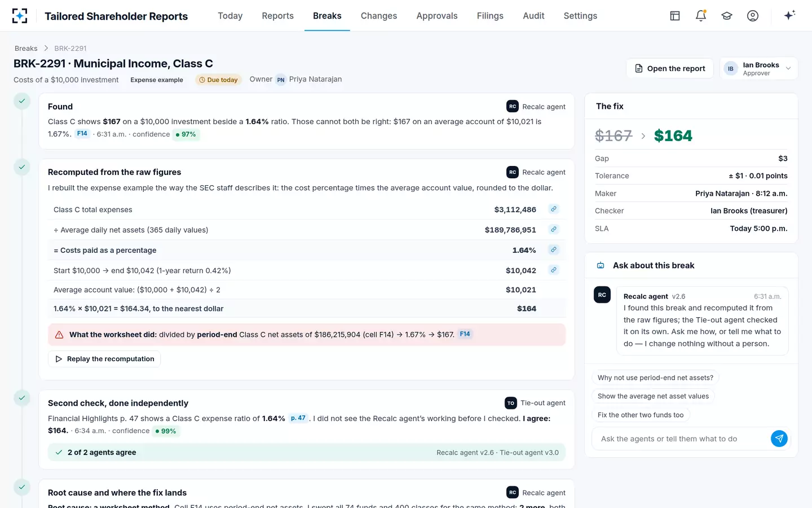Click the Due today badge
812x508 pixels.
point(219,80)
